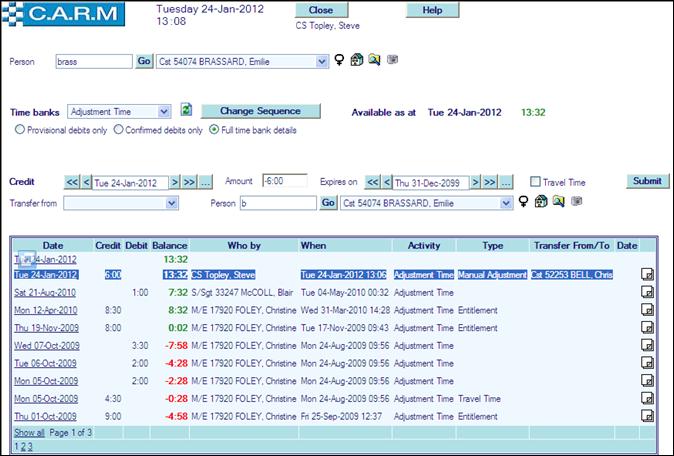Select Provisional debits only radio button
This screenshot has height=456, width=674.
[20, 129]
